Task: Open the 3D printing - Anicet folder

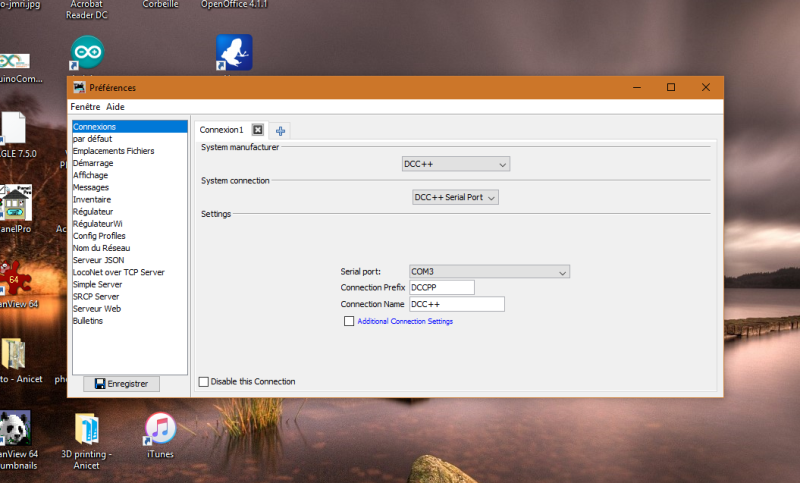Action: point(87,429)
